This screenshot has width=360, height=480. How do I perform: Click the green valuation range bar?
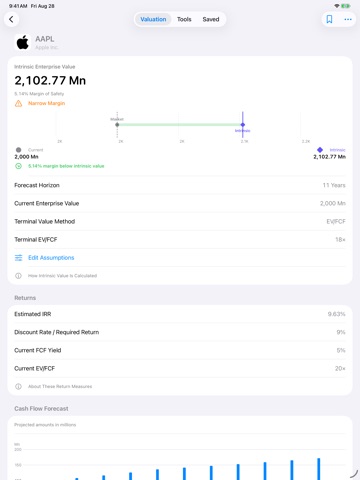(180, 125)
